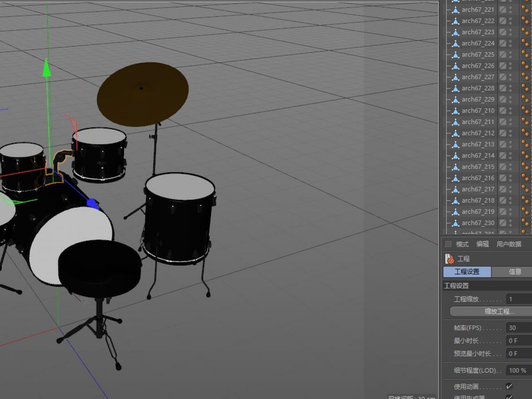Click the Phong tag icon on arch67_216
The height and width of the screenshot is (399, 532).
tap(525, 178)
